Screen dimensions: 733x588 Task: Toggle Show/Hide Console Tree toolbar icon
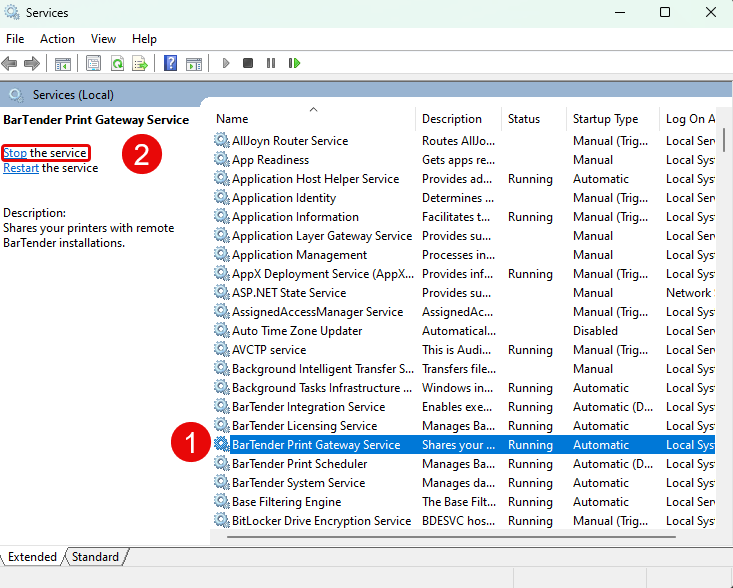(63, 63)
